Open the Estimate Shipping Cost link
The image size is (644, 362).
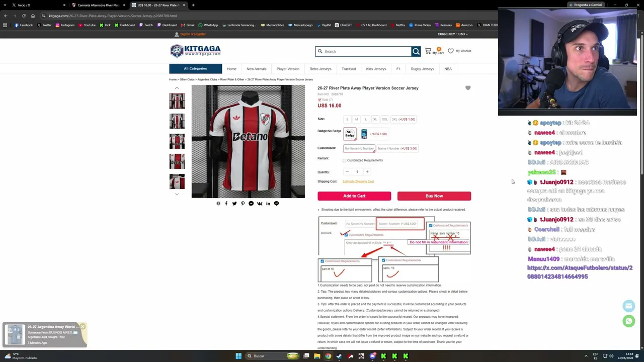358,182
